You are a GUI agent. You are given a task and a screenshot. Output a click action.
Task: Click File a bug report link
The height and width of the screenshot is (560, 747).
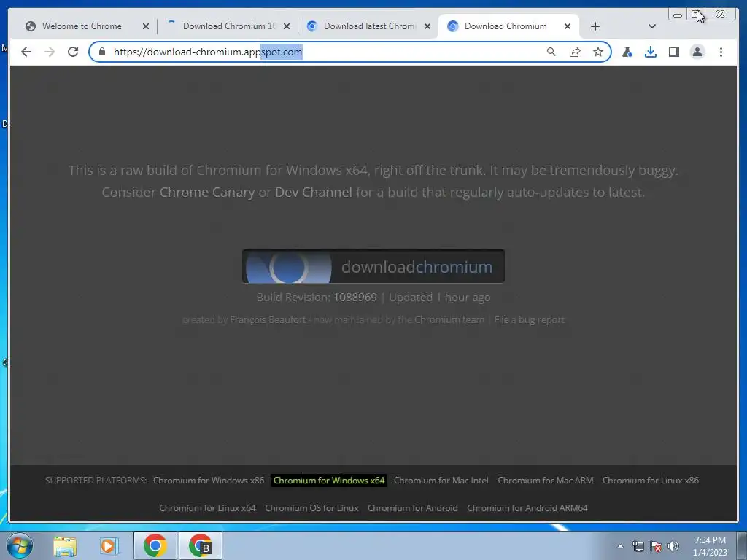(x=530, y=319)
